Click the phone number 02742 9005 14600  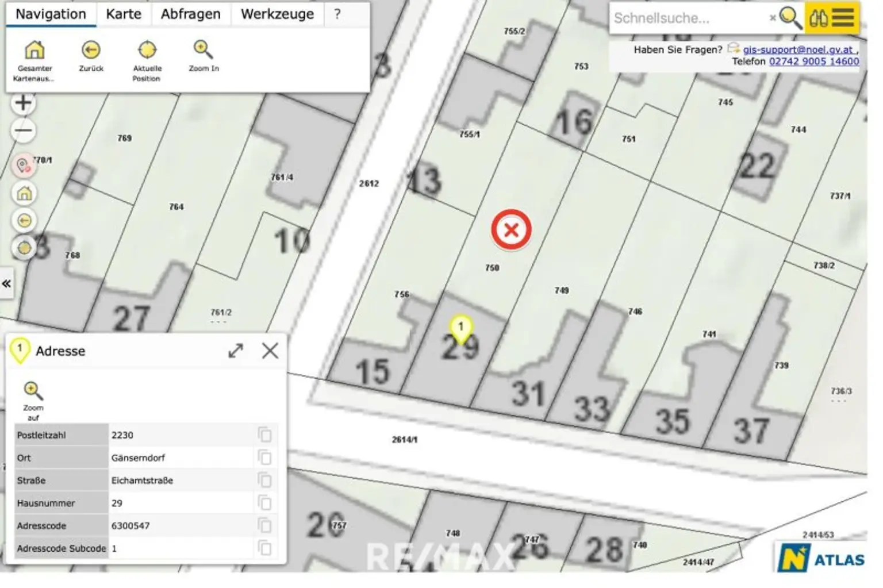point(813,62)
